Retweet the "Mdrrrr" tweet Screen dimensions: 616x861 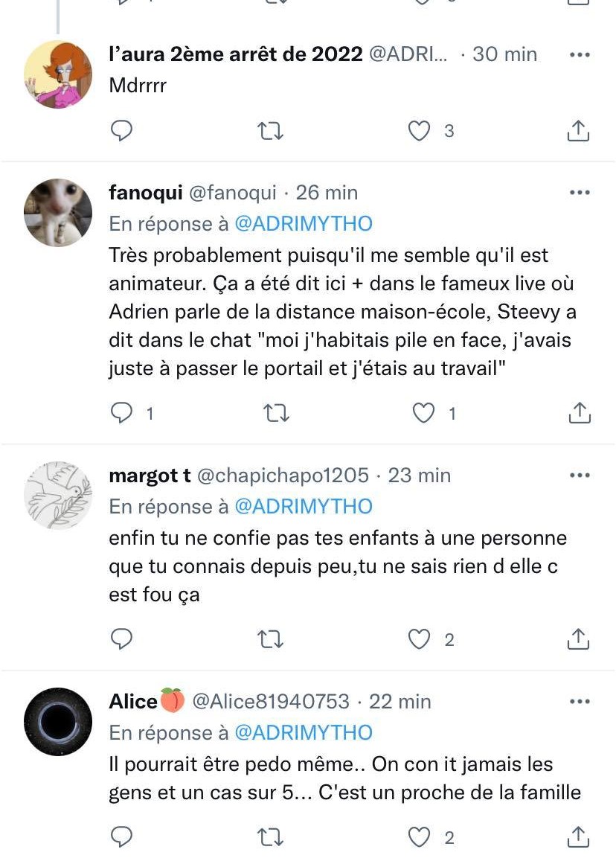[269, 131]
